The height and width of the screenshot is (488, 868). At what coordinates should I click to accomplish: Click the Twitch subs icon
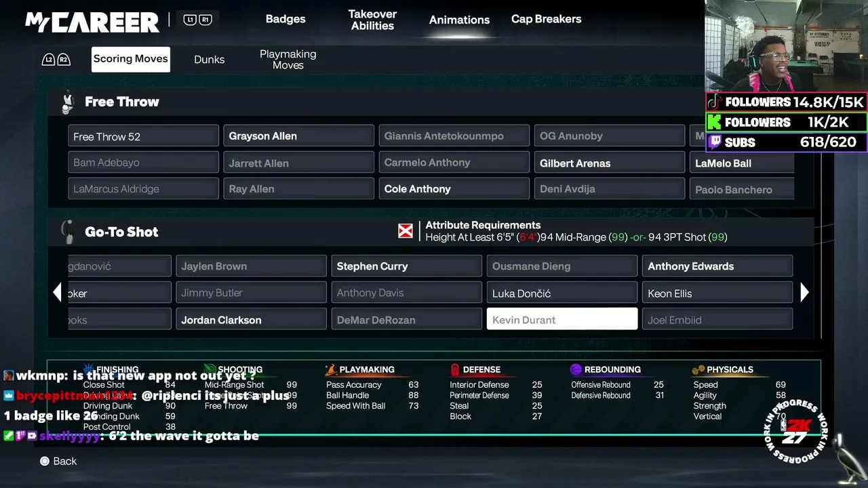pos(713,142)
